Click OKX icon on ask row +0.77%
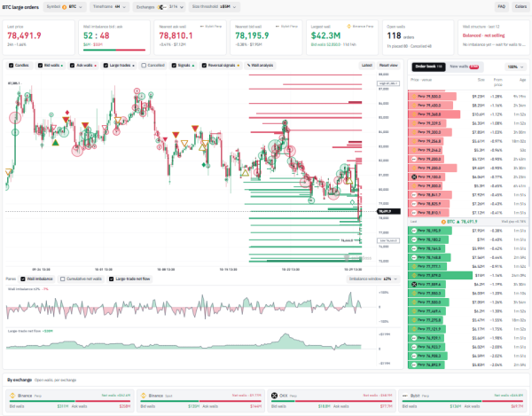The image size is (532, 416). coord(413,177)
